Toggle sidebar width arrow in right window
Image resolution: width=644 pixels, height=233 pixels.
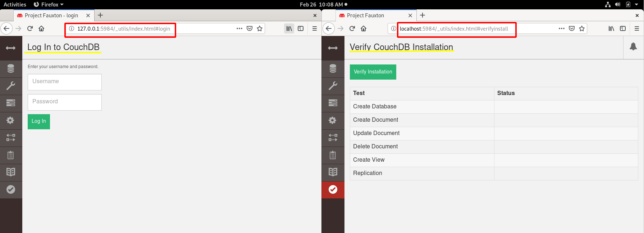tap(333, 48)
